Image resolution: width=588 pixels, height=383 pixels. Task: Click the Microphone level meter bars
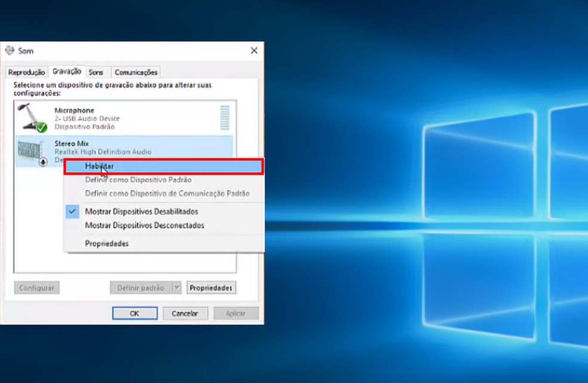point(225,118)
